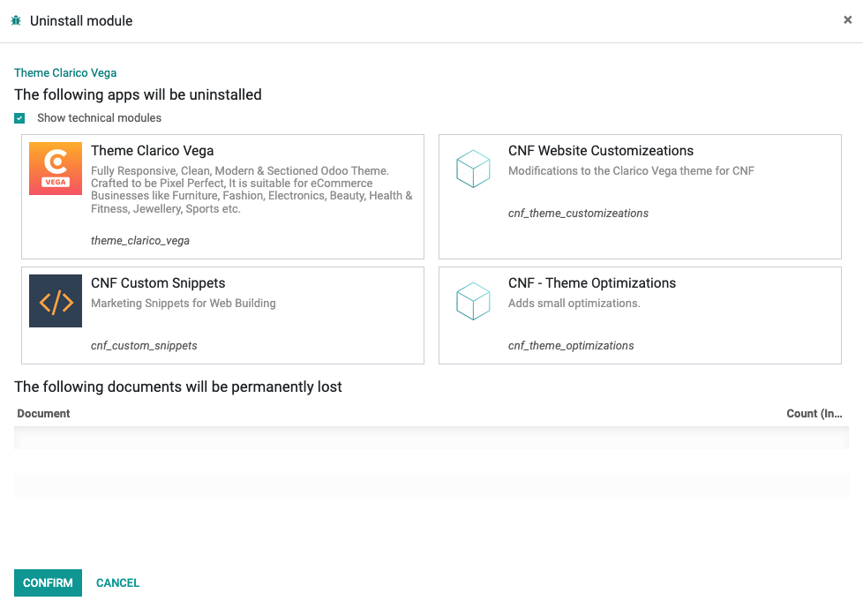Click the CNF - Theme Optimizations cube icon
The image size is (863, 616).
pos(473,301)
